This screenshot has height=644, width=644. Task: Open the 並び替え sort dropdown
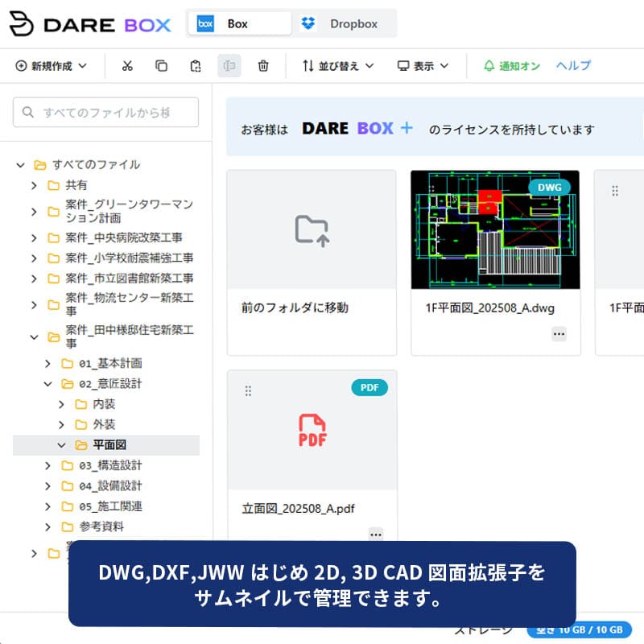click(338, 66)
